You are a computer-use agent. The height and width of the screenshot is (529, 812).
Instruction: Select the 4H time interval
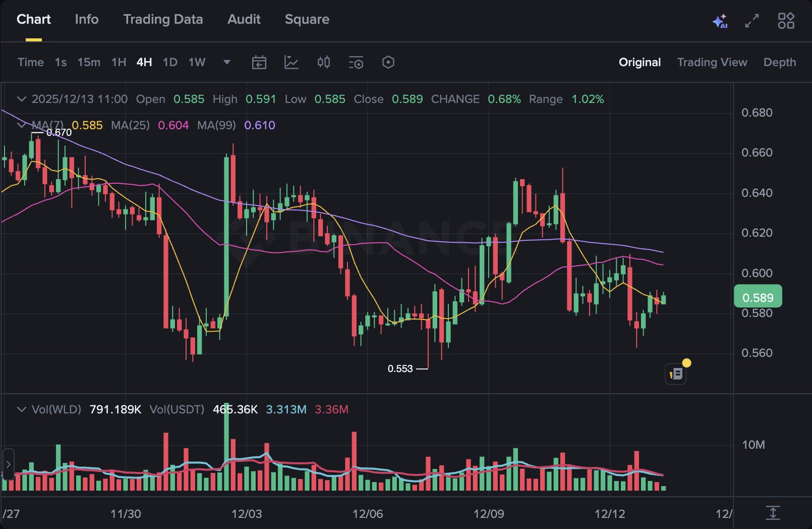pos(144,62)
